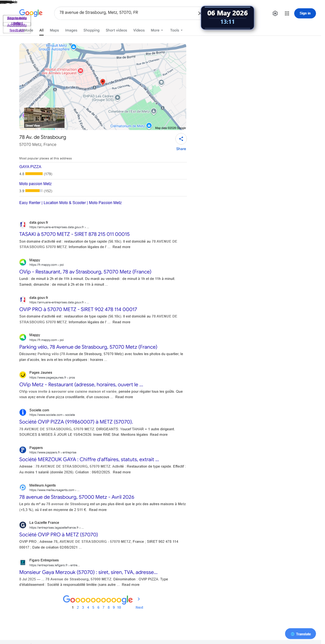The height and width of the screenshot is (644, 325).
Task: Switch to the Maps tab
Action: 54,30
